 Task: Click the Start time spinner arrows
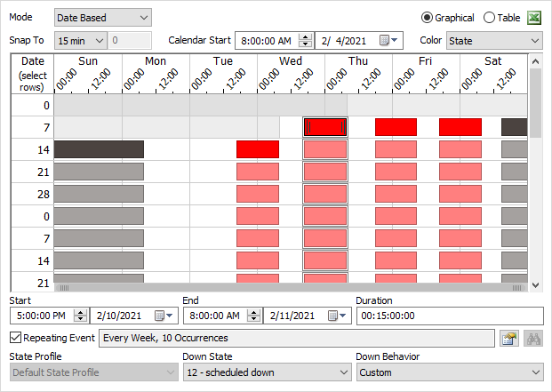(81, 316)
